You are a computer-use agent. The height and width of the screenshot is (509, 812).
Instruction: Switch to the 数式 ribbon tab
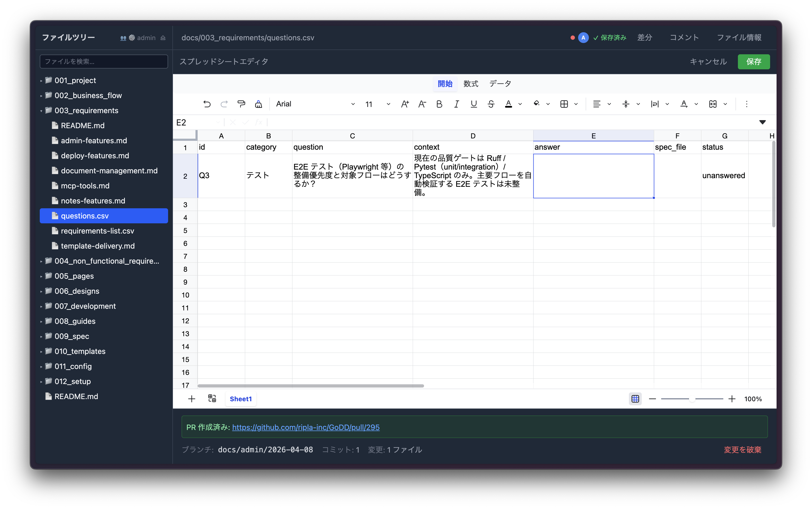(x=471, y=84)
